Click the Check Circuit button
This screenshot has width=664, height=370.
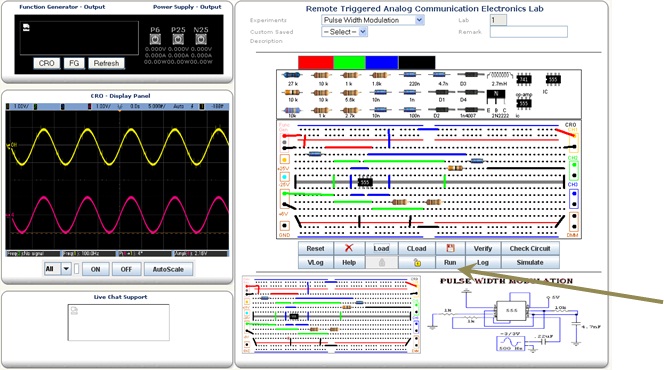(530, 249)
